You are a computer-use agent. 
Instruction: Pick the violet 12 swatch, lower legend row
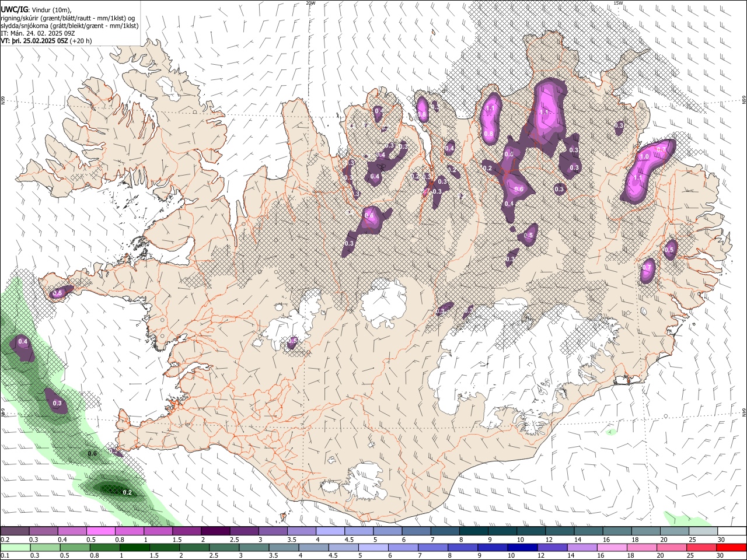(x=553, y=548)
